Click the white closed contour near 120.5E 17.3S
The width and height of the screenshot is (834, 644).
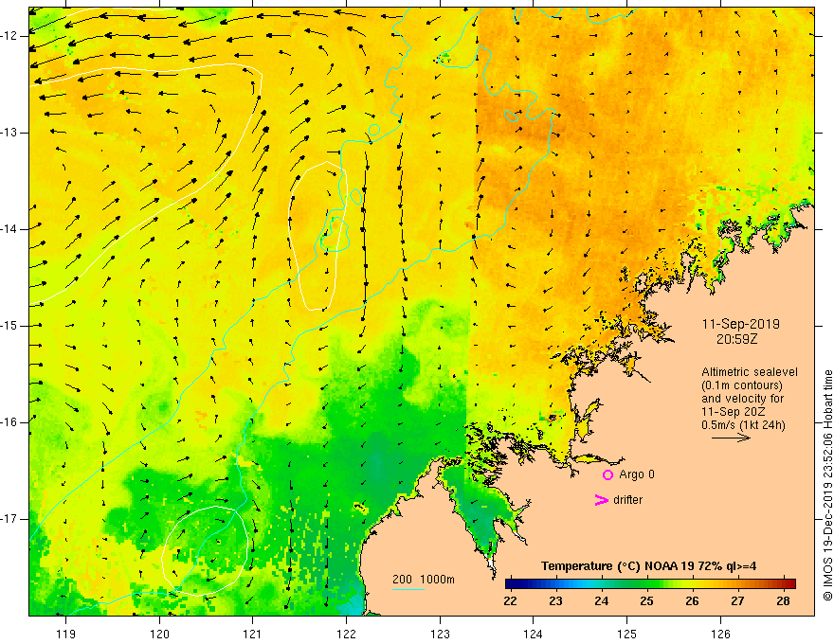(x=205, y=551)
